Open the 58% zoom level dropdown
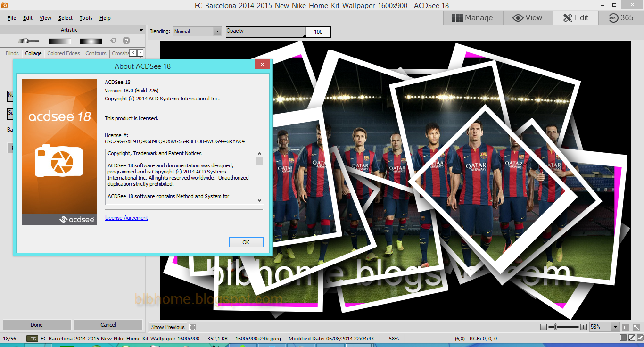The height and width of the screenshot is (347, 644). [604, 327]
